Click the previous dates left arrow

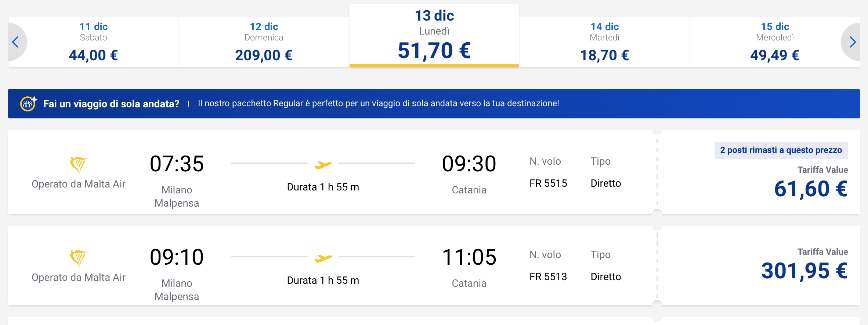16,42
